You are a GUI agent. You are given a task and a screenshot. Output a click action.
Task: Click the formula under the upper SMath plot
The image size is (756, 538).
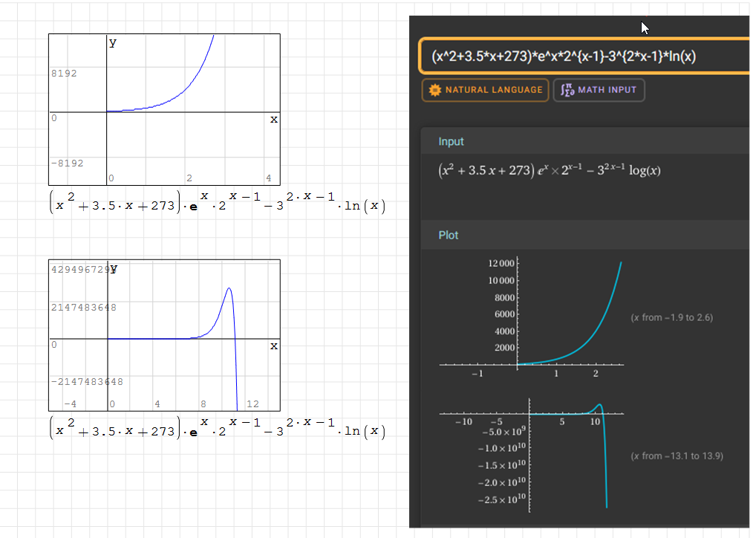[215, 205]
